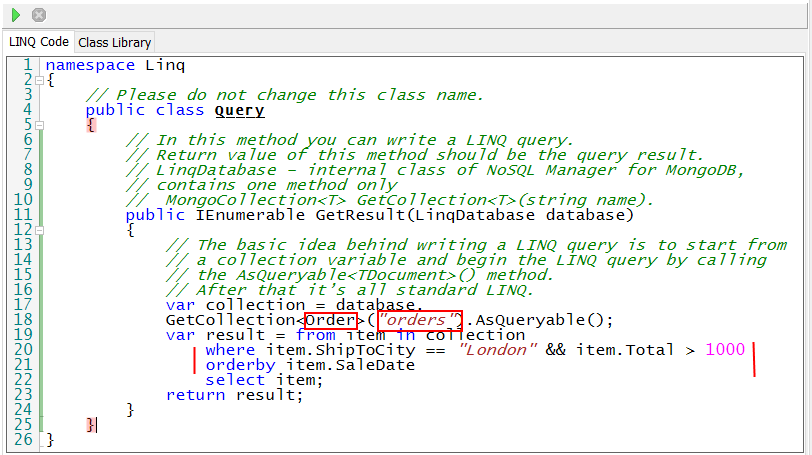
Task: Collapse the Query class fold marker at line 5
Action: pyautogui.click(x=39, y=125)
